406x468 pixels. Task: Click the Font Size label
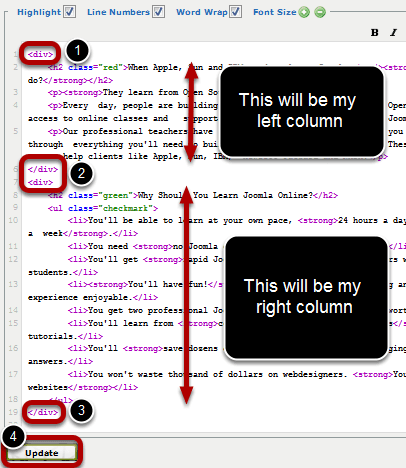[275, 12]
